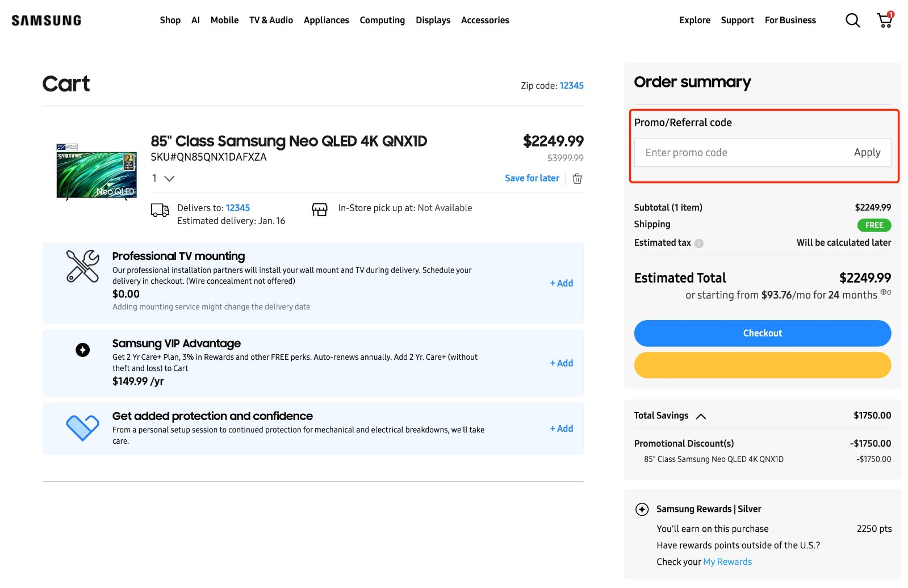Collapse the Total Savings section
The width and height of the screenshot is (908, 588).
(701, 417)
